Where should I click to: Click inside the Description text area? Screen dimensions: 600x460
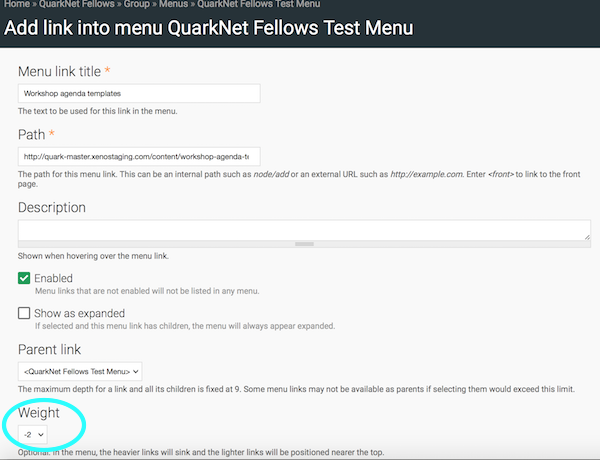pos(304,230)
